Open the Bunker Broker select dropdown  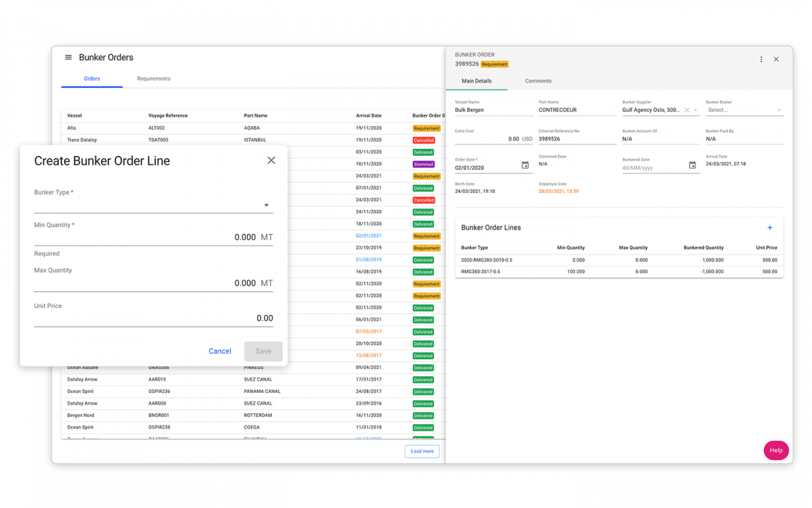coord(744,110)
